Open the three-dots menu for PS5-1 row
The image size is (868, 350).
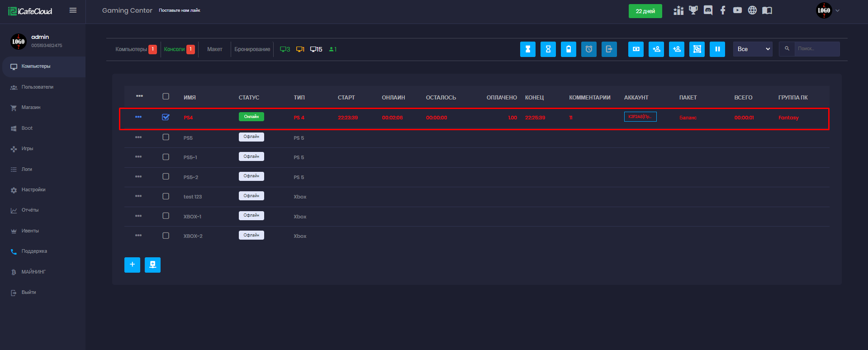pos(138,156)
